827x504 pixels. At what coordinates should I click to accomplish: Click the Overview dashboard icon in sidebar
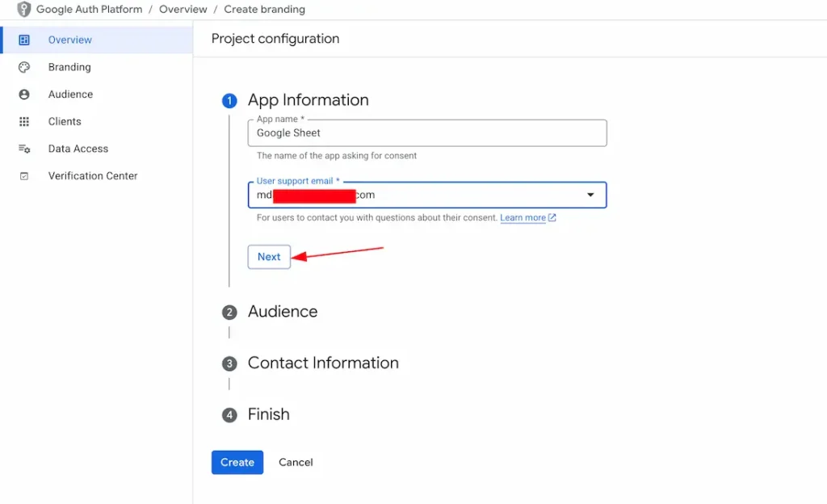[x=24, y=40]
